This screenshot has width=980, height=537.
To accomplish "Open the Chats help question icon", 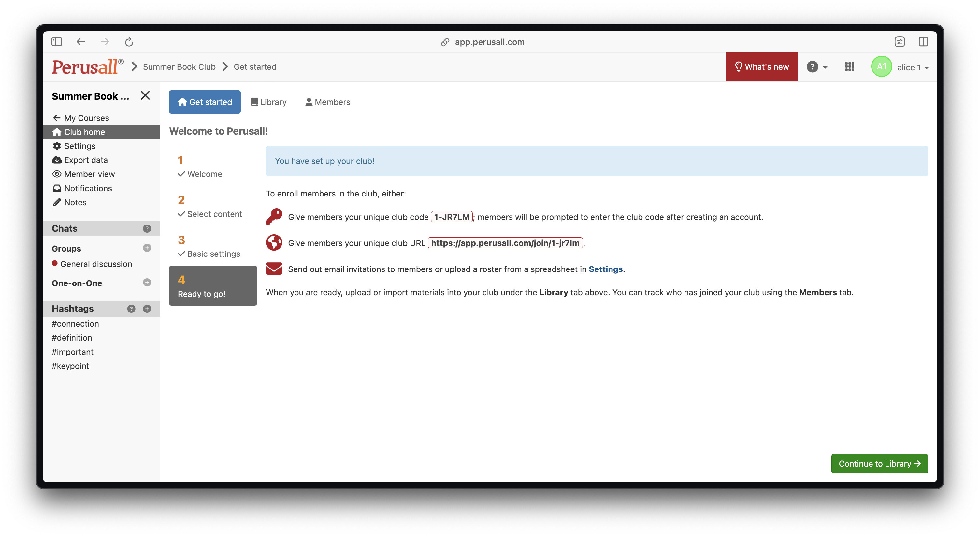I will point(147,228).
